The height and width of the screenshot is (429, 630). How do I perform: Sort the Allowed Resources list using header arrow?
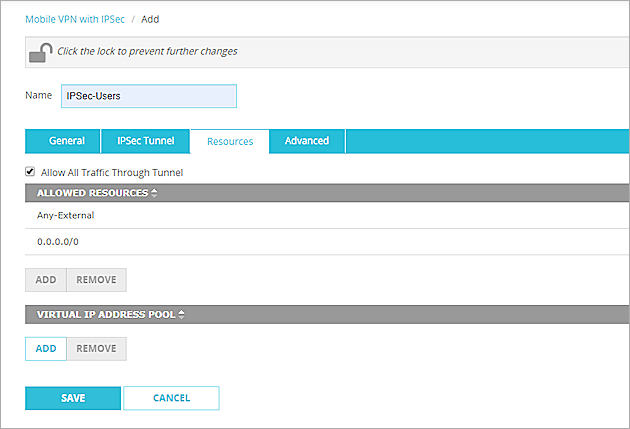click(x=154, y=193)
